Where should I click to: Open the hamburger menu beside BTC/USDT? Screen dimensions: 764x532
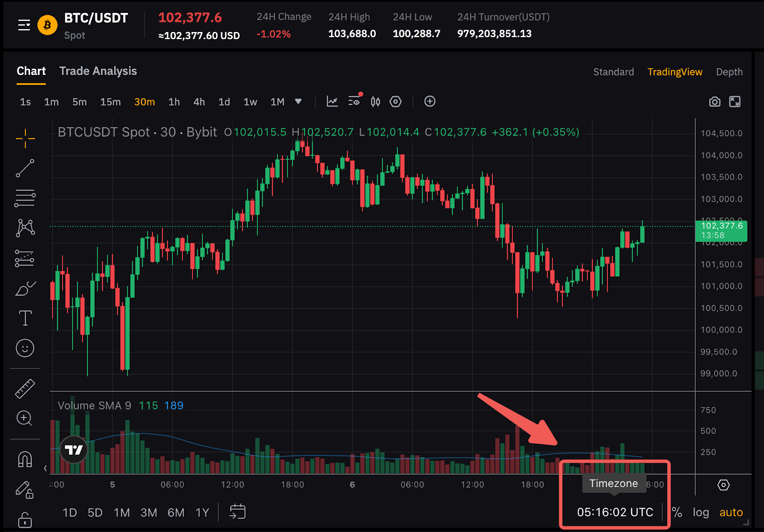tap(24, 25)
